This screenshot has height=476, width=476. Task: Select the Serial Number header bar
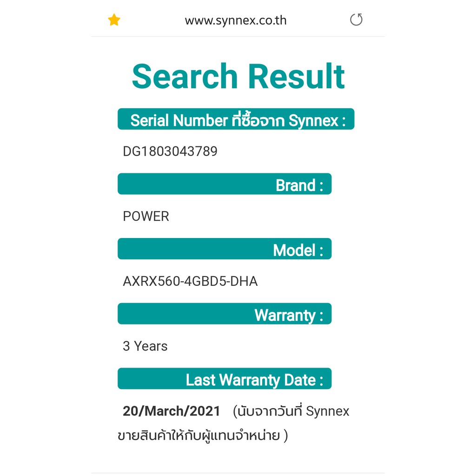pyautogui.click(x=236, y=119)
